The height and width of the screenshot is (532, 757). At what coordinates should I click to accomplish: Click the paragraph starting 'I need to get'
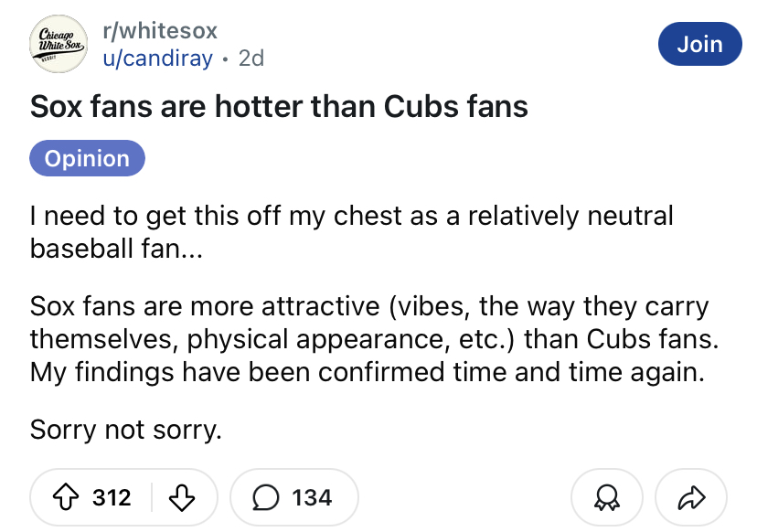(x=351, y=232)
